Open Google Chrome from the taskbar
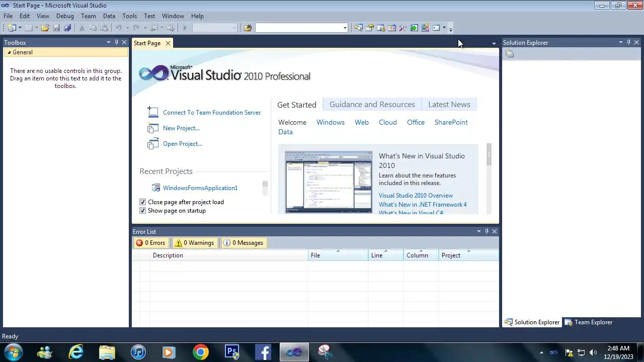Image resolution: width=644 pixels, height=362 pixels. pos(200,352)
